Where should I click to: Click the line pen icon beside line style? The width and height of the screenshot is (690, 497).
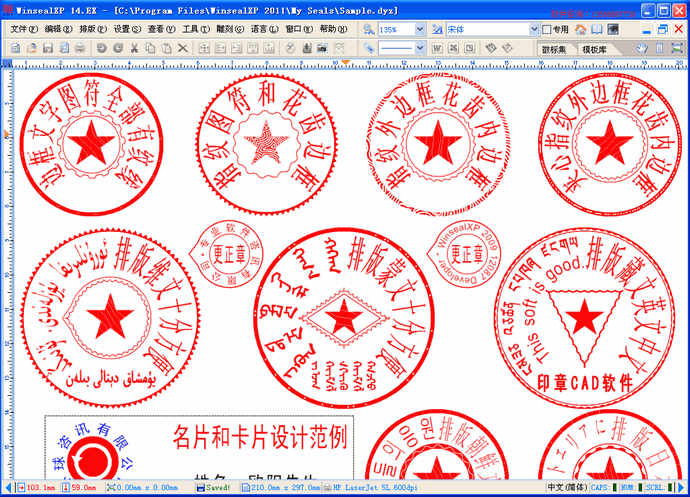[369, 48]
